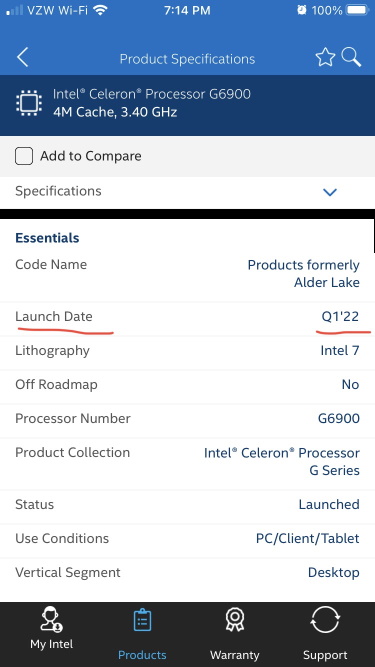Open the My Intel tab icon

[x=51, y=619]
